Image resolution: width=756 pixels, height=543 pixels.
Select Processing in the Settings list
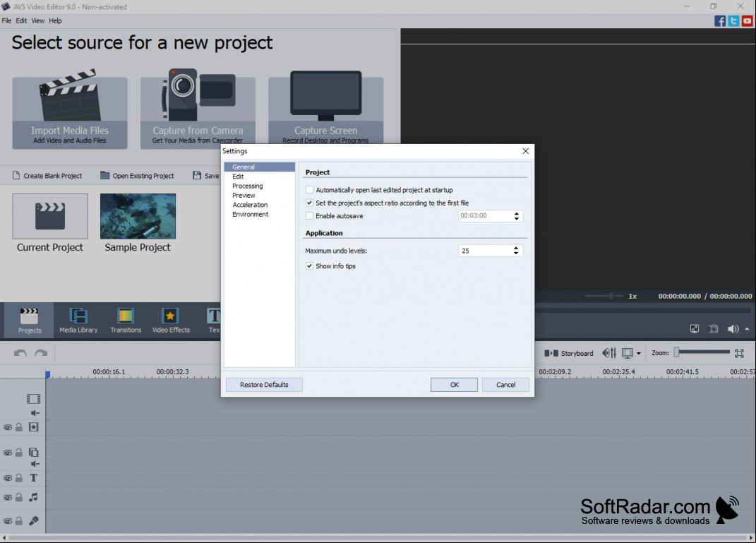coord(259,186)
